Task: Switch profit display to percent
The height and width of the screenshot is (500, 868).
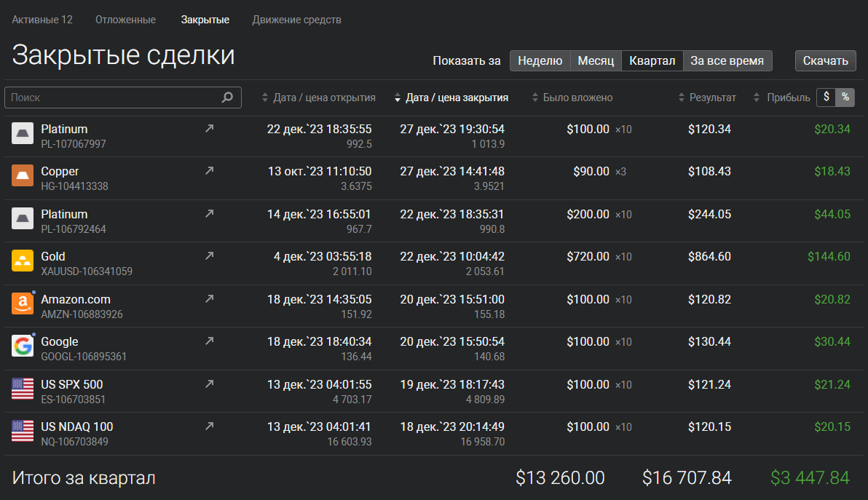Action: [845, 98]
